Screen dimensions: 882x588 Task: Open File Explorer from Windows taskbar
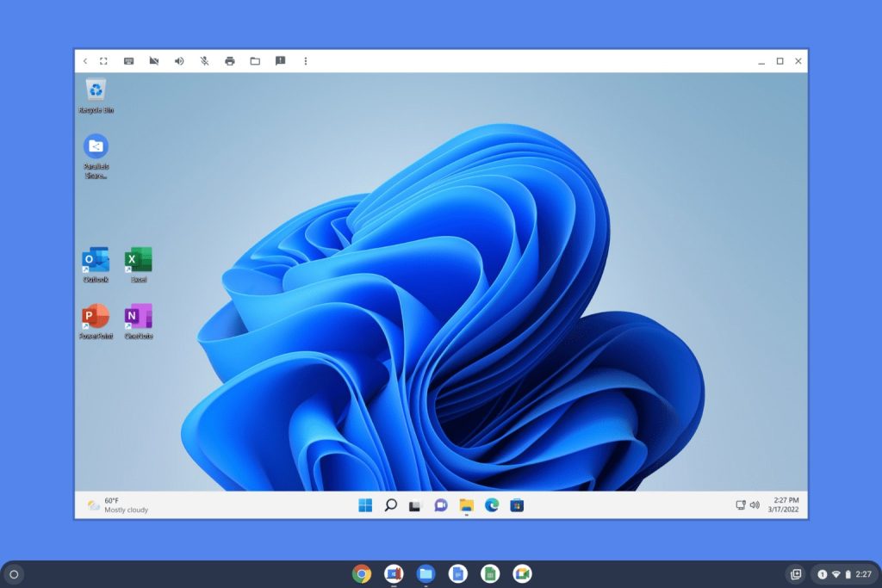466,505
